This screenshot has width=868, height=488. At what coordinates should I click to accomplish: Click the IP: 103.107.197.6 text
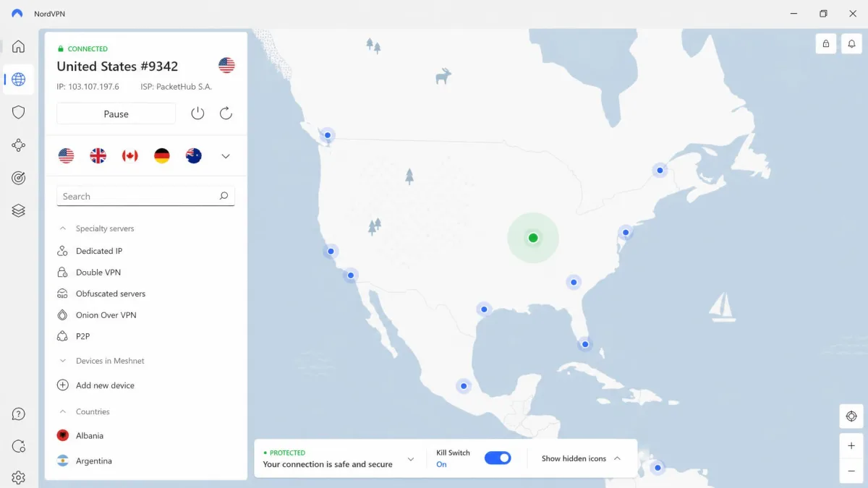(88, 87)
